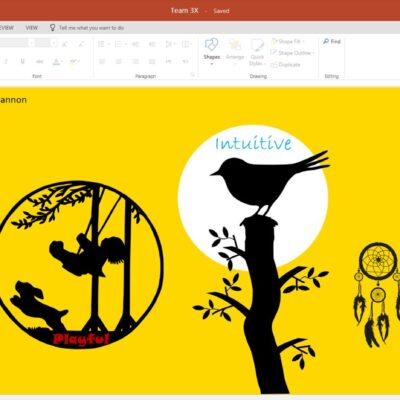400x400 pixels.
Task: Expand the Font Color dropdown arrow
Action: pos(62,62)
